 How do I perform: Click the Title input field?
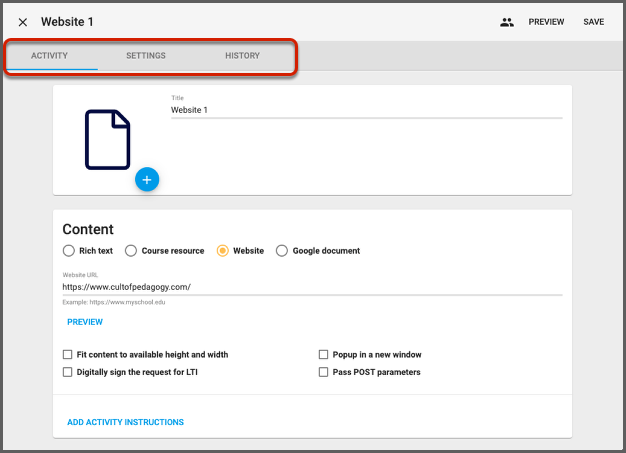(366, 110)
